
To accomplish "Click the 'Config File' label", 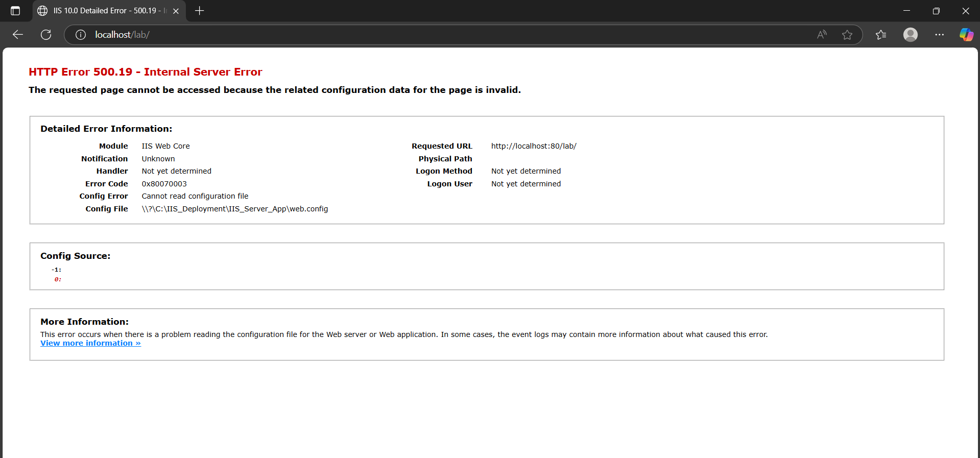I will [107, 209].
